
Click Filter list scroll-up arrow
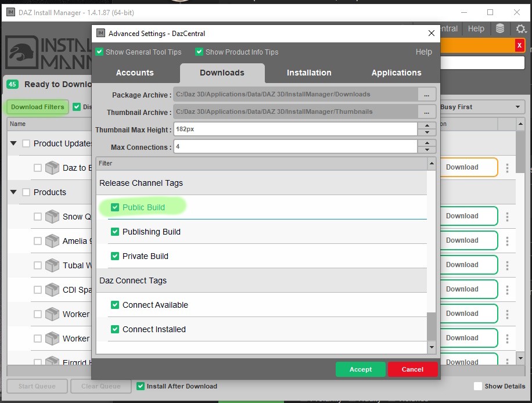tap(432, 164)
